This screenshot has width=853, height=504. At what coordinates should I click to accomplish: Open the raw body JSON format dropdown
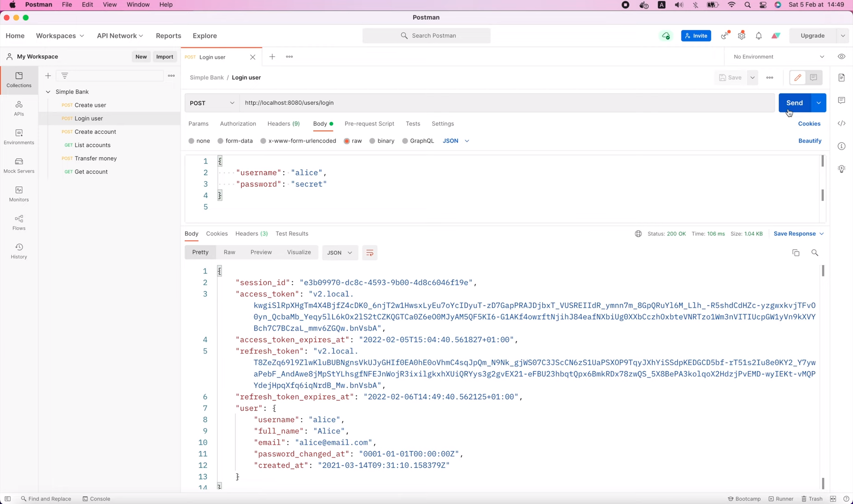pyautogui.click(x=456, y=141)
